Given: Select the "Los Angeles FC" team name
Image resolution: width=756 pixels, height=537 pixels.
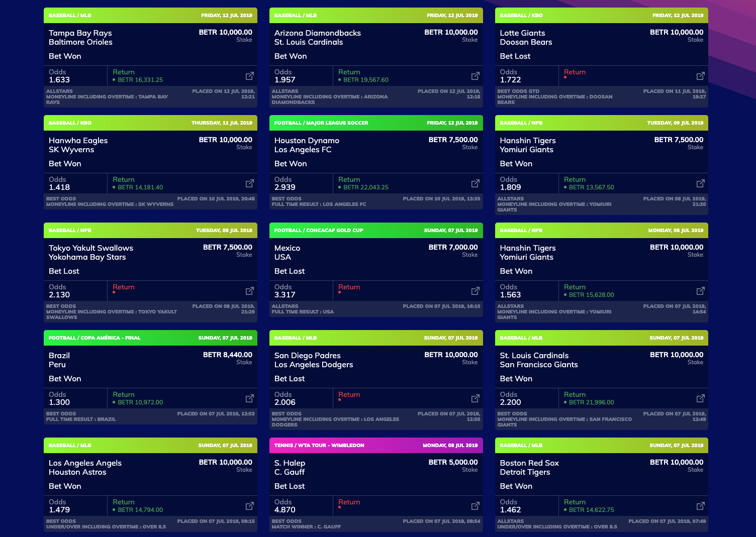Looking at the screenshot, I should point(303,150).
